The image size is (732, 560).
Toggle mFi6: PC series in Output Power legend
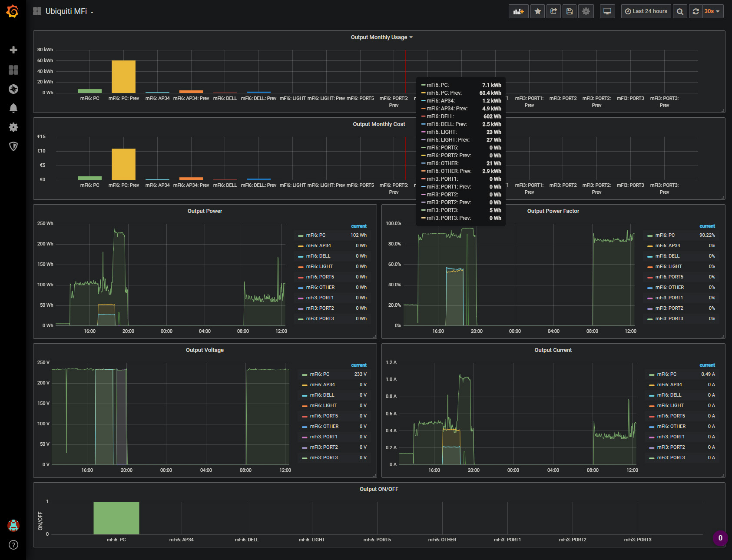click(315, 235)
